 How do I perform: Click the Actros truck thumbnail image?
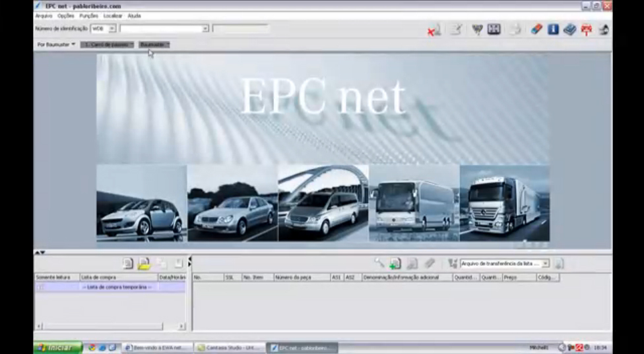505,203
